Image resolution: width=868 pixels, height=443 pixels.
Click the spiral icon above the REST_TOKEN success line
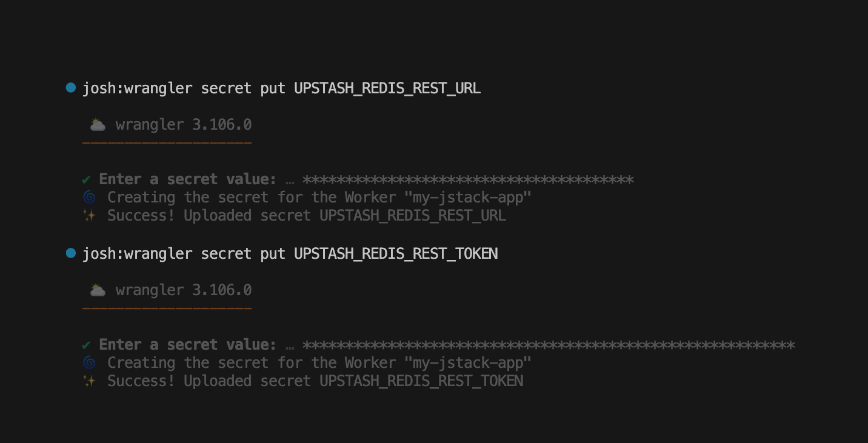89,363
